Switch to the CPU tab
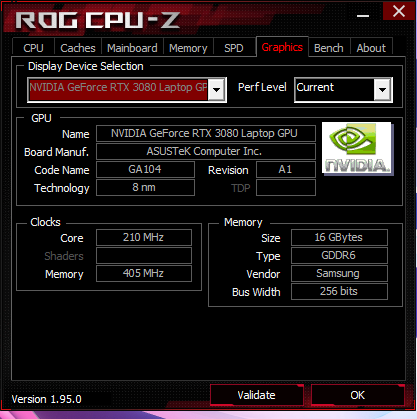Viewport: 417px width, 419px height. pos(33,48)
